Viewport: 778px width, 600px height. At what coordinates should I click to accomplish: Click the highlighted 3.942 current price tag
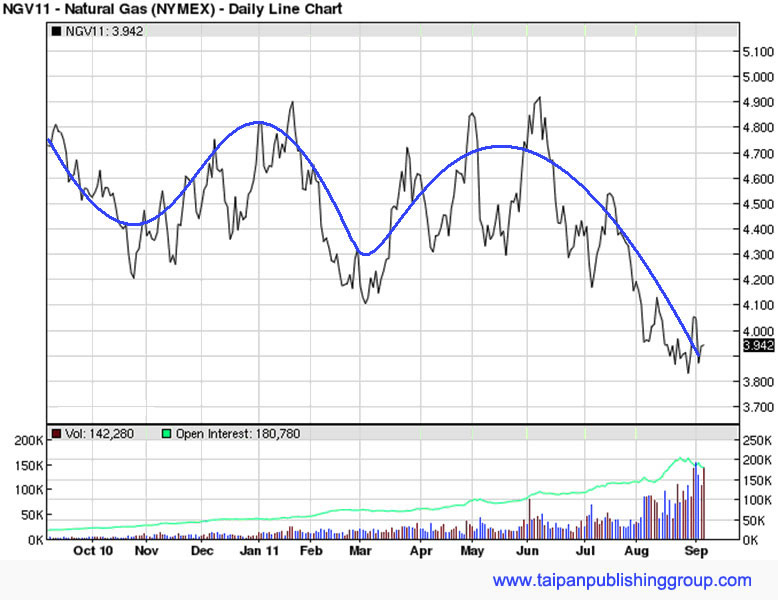coord(759,345)
